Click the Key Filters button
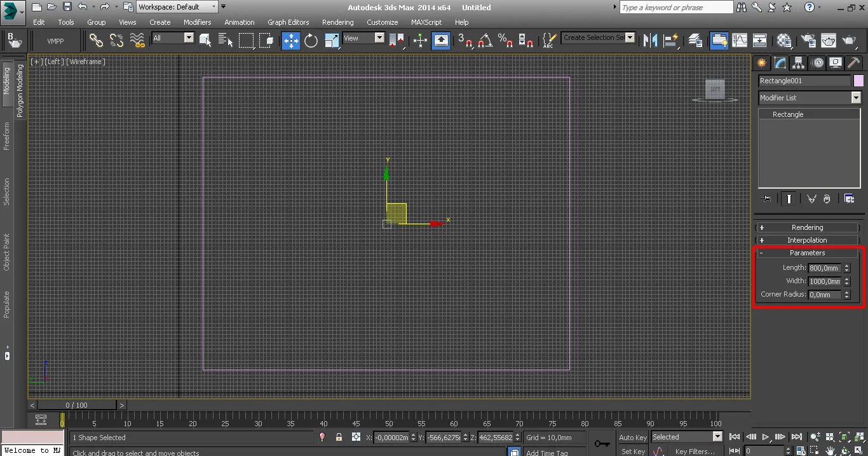This screenshot has height=456, width=868. click(695, 452)
